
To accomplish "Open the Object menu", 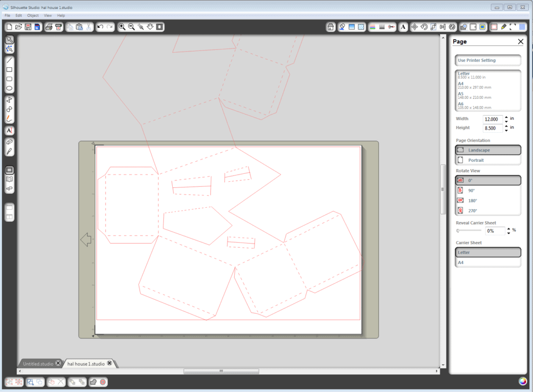I will (33, 16).
